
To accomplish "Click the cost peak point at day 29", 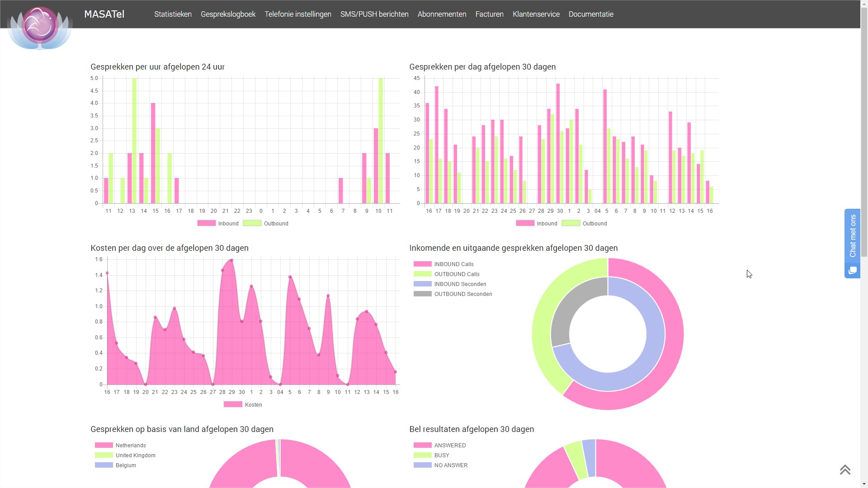I will point(232,260).
